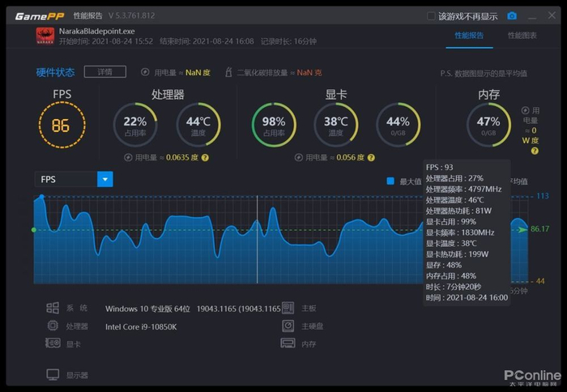Select the 性能报告 tab
567x392 pixels.
point(469,36)
